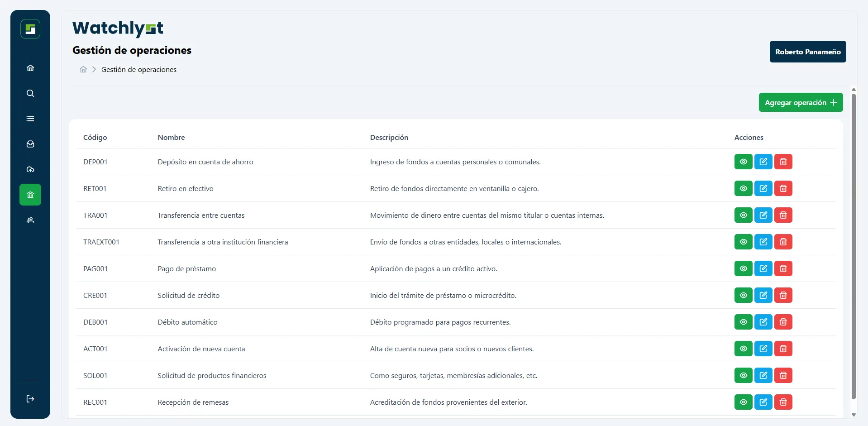Delete the CRE001 Solicitud de crédito row
This screenshot has width=868, height=426.
pos(783,295)
